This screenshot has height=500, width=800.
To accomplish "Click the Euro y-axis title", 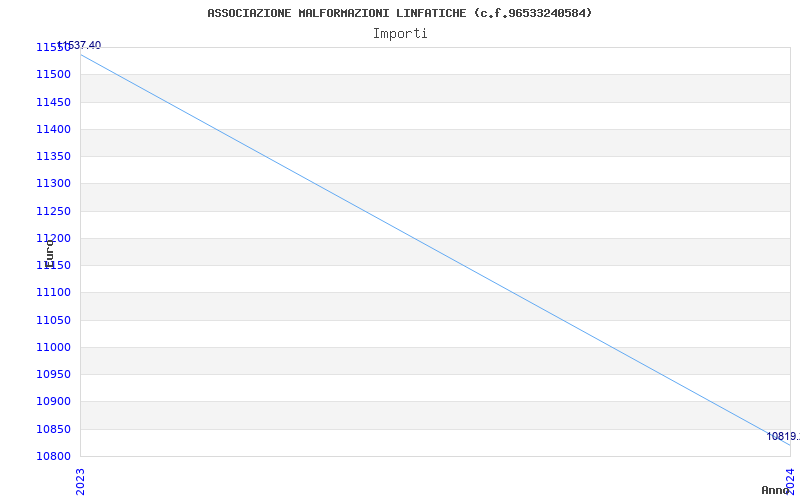I will 49,254.
